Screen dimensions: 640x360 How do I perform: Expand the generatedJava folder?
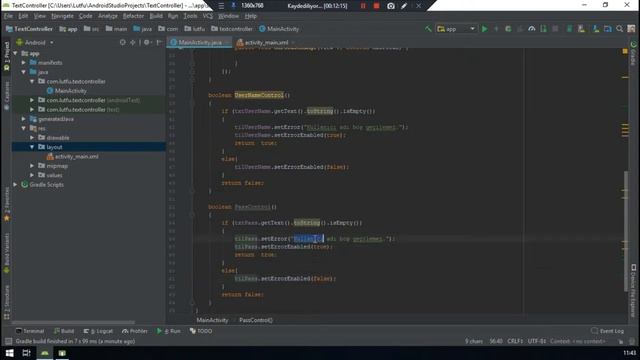[24, 119]
